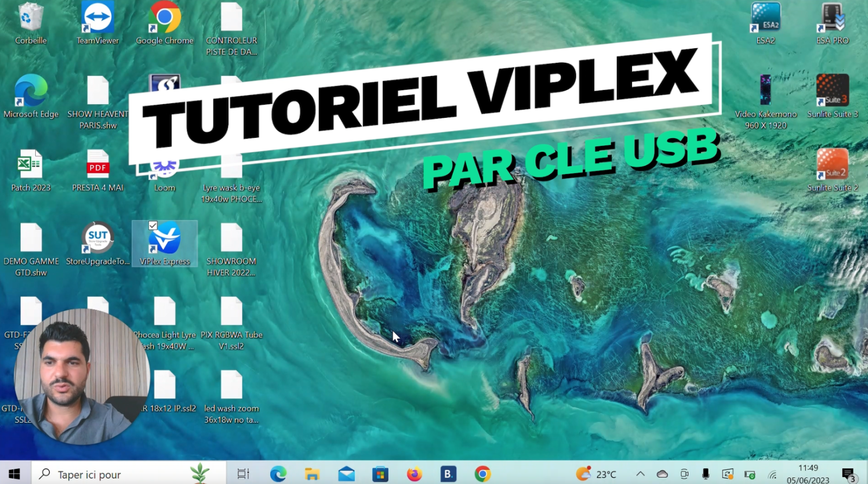868x484 pixels.
Task: Click the taskbar clock showing 11:49
Action: 808,474
